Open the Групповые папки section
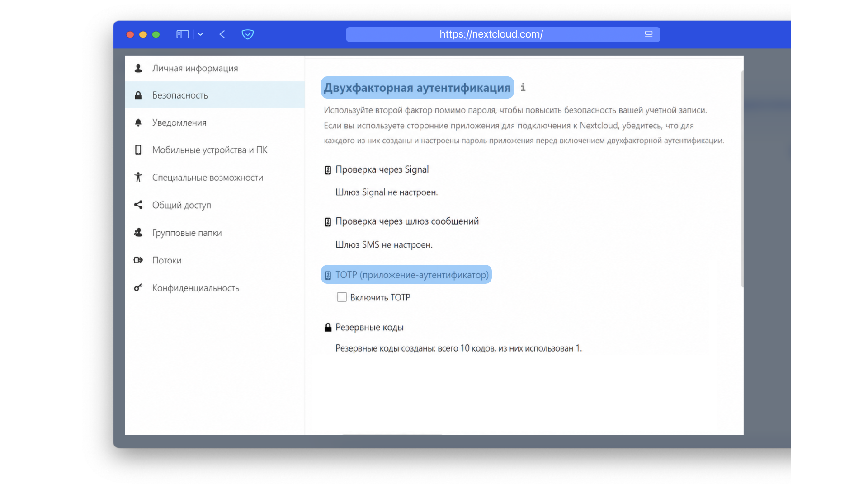Image resolution: width=868 pixels, height=488 pixels. pyautogui.click(x=215, y=232)
